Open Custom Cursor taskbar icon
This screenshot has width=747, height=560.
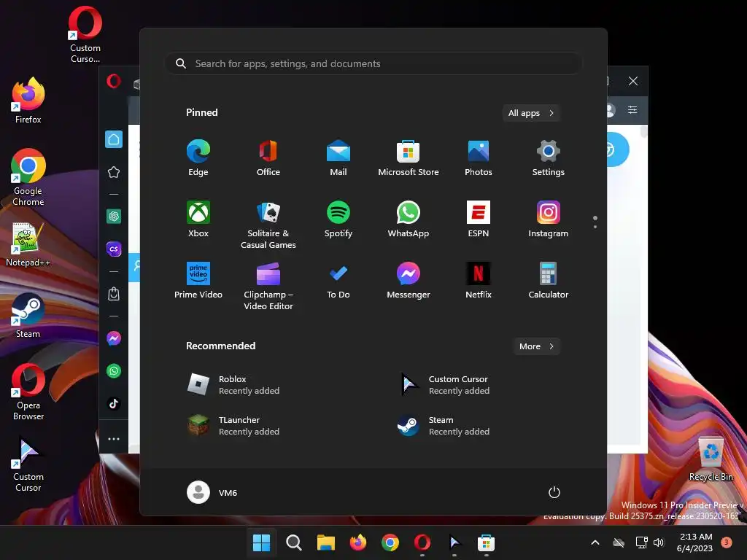coord(454,542)
